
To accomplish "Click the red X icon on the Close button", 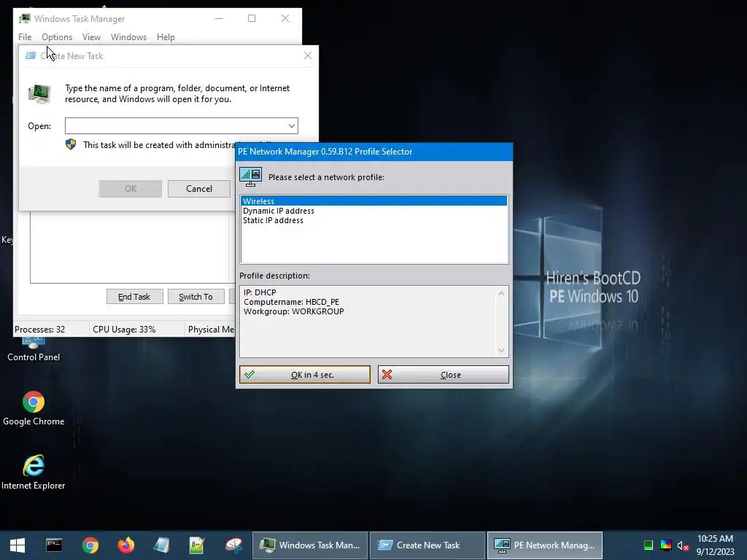I will (x=387, y=375).
